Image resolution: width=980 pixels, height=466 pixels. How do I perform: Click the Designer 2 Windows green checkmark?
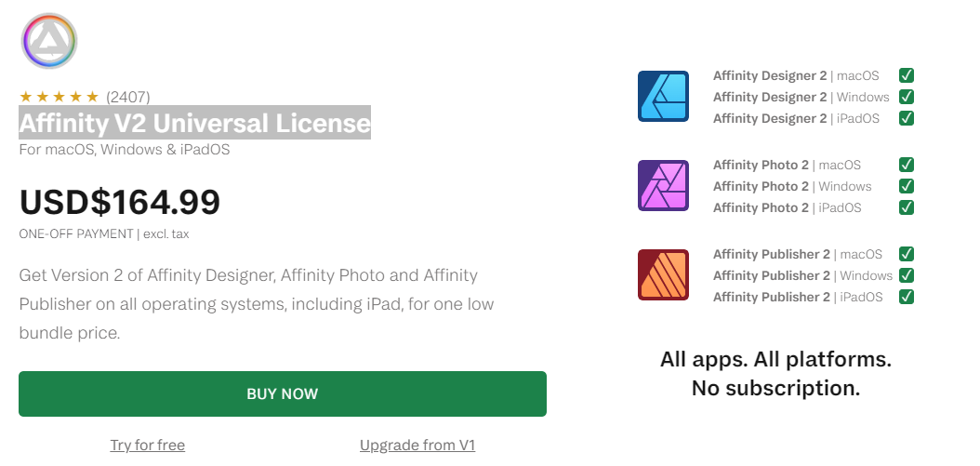(907, 97)
